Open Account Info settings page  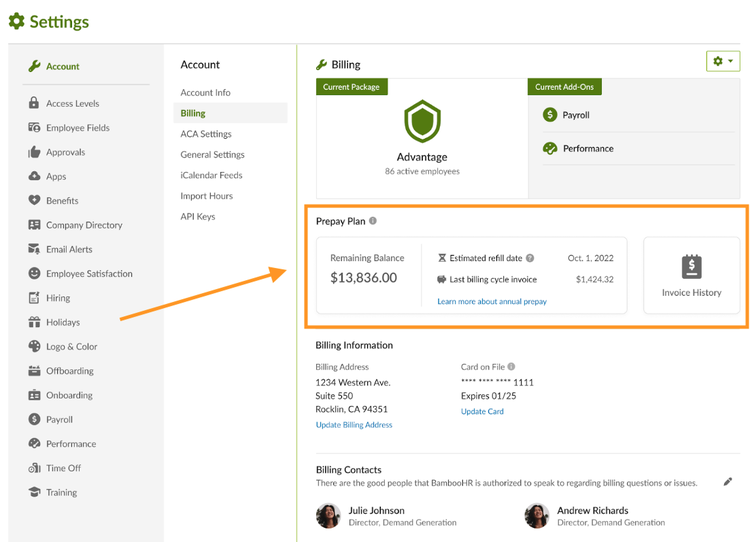[205, 92]
